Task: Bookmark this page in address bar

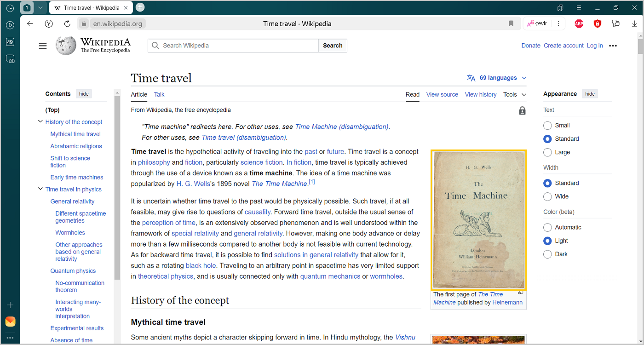Action: coord(511,24)
